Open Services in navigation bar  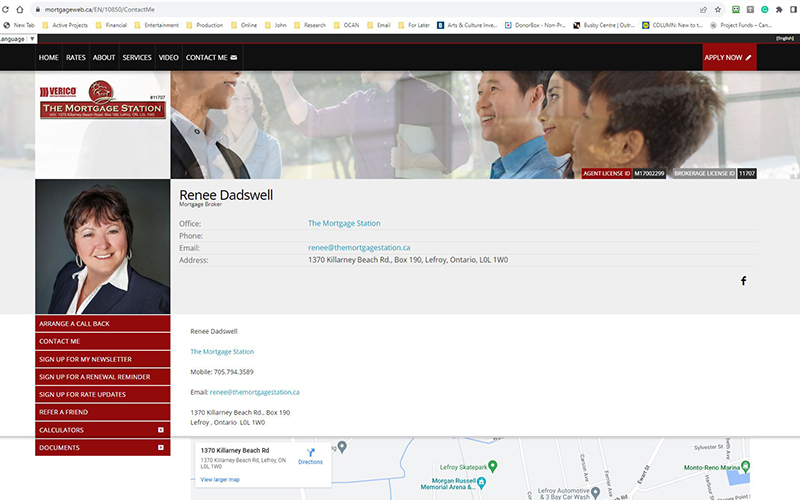tap(137, 58)
